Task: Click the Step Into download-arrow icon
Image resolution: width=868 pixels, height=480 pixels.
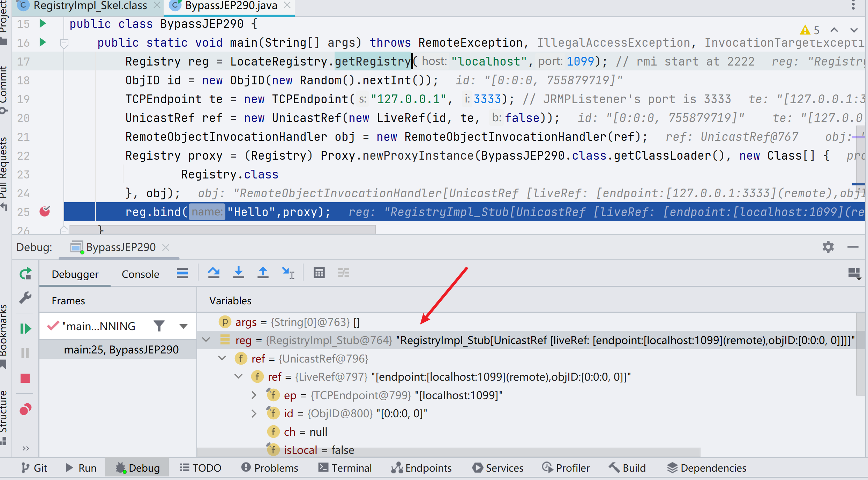Action: point(238,273)
